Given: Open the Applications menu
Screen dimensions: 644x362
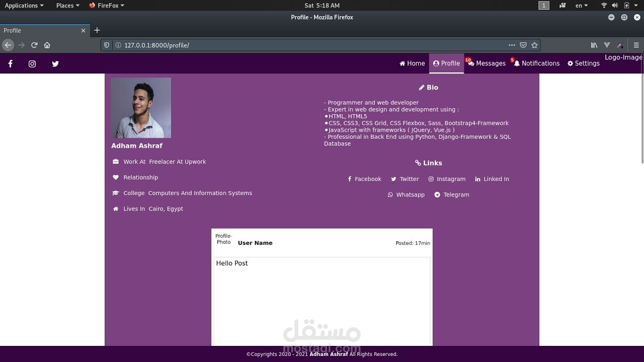Looking at the screenshot, I should coord(22,6).
